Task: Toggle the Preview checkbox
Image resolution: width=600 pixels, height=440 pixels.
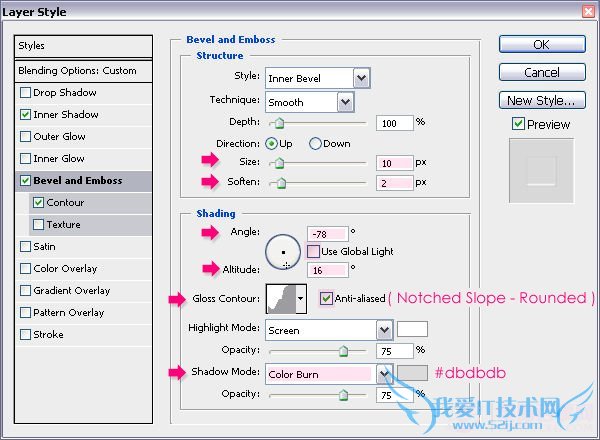Action: pos(518,124)
